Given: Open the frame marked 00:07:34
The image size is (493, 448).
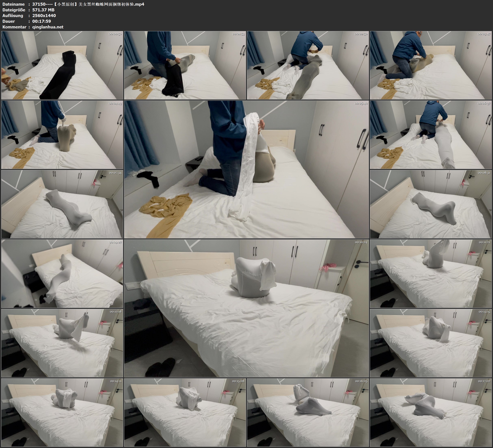Looking at the screenshot, I should (62, 204).
